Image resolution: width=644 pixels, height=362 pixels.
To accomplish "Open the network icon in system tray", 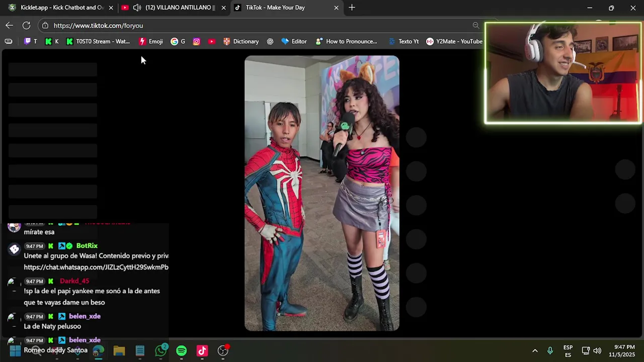I will click(586, 350).
